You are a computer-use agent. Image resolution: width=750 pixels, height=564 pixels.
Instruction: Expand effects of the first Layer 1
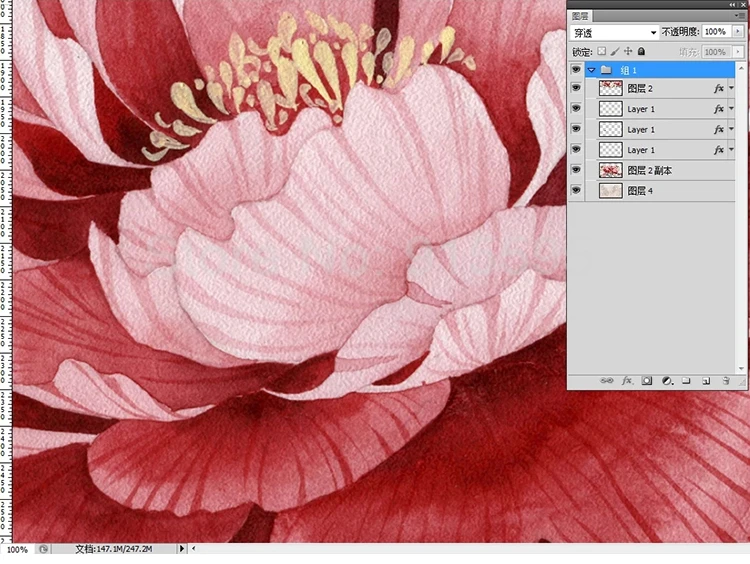(731, 109)
